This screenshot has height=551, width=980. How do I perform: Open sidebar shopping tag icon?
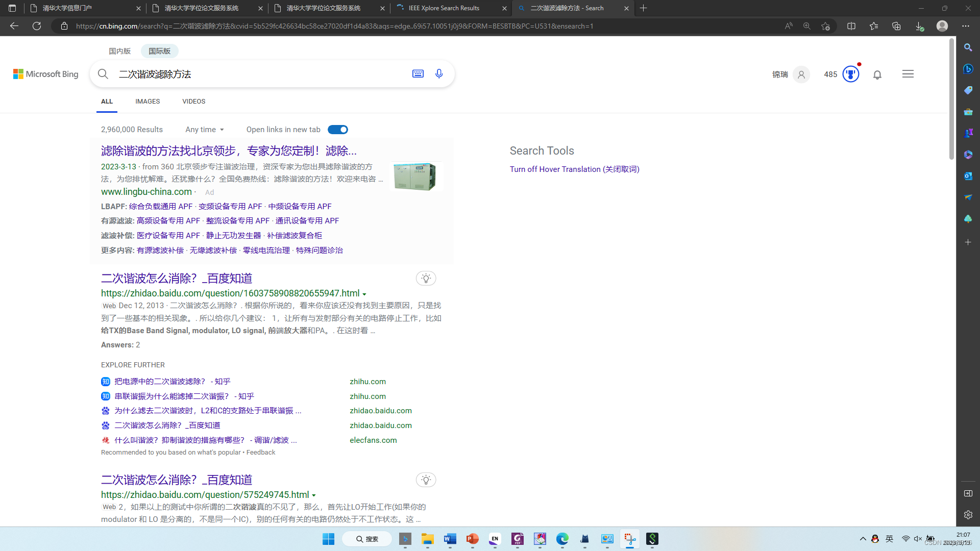[968, 90]
